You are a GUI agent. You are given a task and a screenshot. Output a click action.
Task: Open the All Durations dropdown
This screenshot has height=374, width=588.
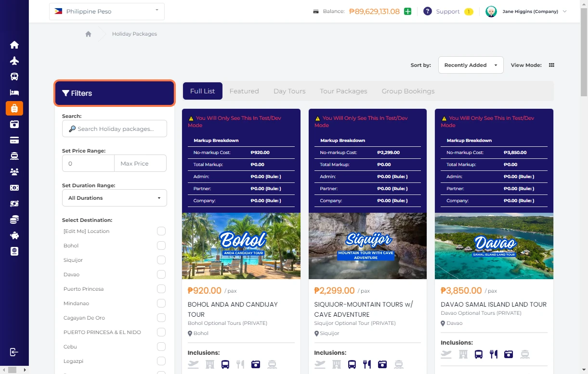coord(115,198)
